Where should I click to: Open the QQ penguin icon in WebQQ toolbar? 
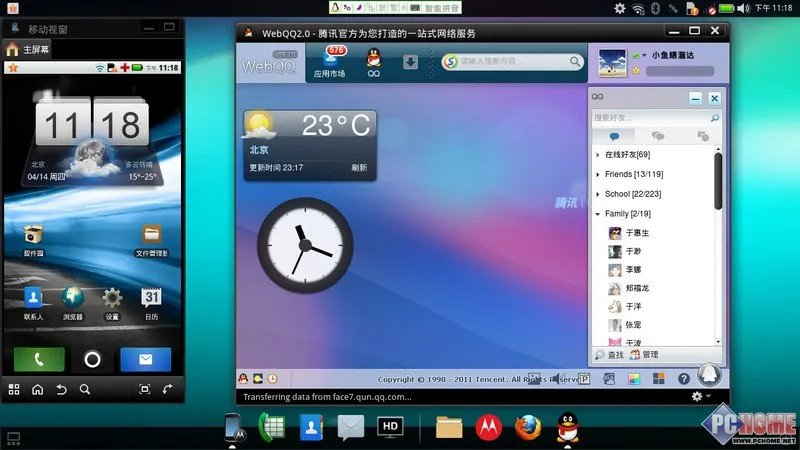pos(374,62)
